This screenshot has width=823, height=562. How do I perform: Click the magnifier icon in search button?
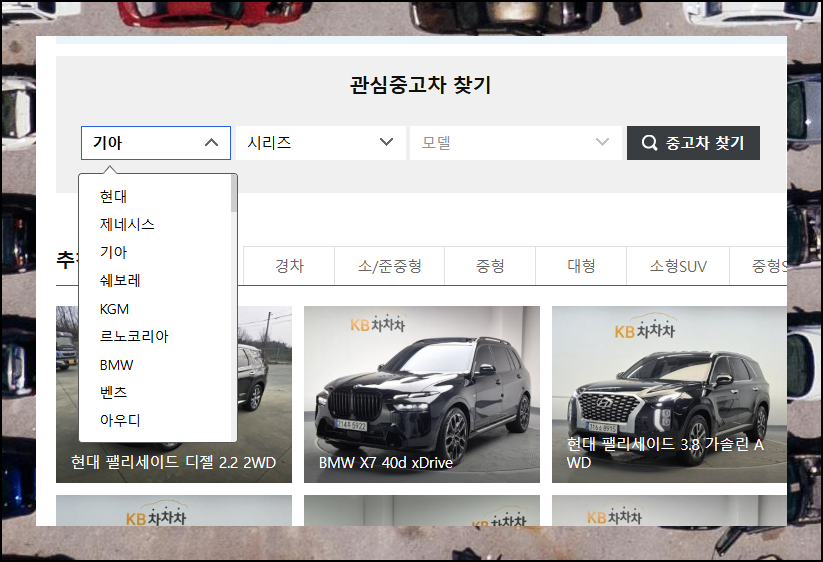pyautogui.click(x=649, y=143)
